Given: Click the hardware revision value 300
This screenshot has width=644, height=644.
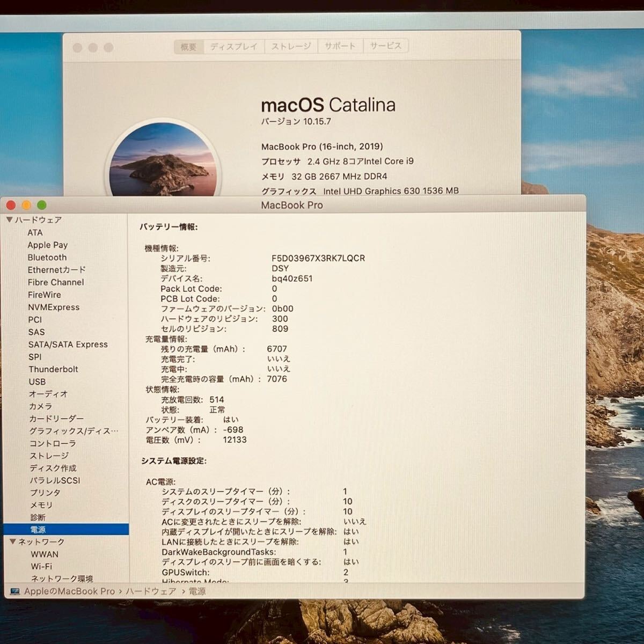Looking at the screenshot, I should [x=280, y=319].
